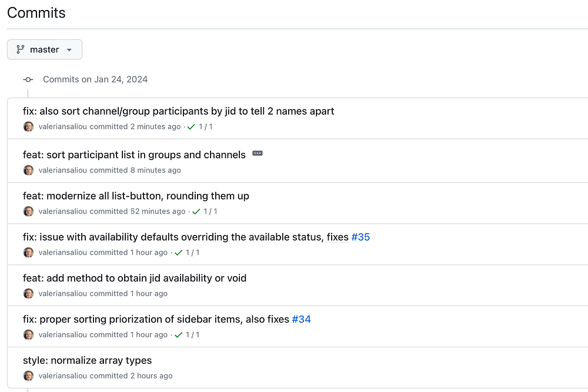Click the green check status on the jid sort commit
The height and width of the screenshot is (392, 588).
pos(191,127)
